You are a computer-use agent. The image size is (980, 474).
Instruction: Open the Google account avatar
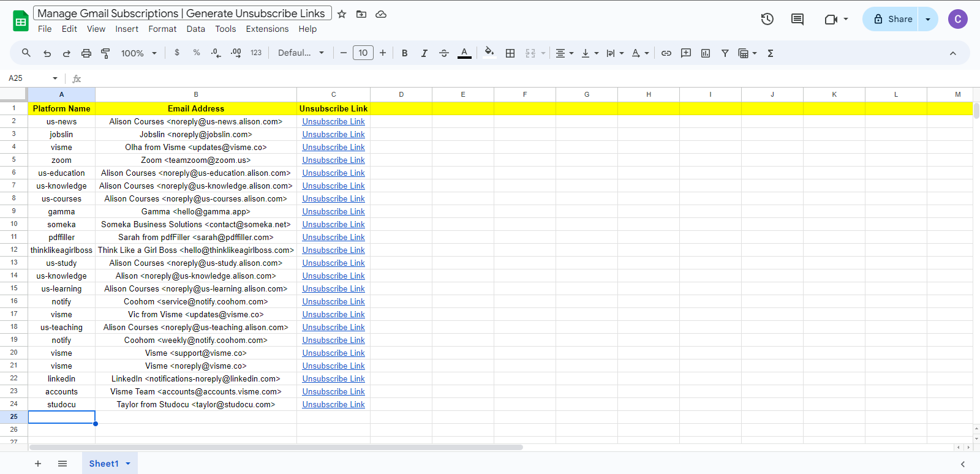958,19
